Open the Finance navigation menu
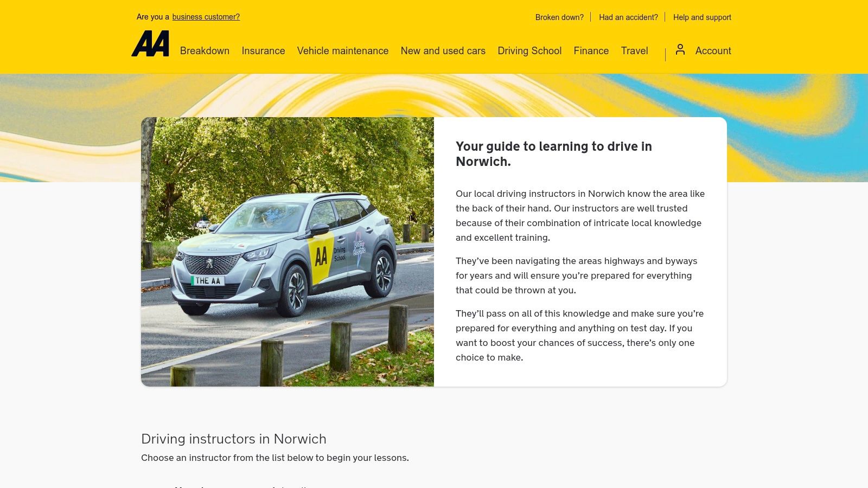Image resolution: width=868 pixels, height=488 pixels. pos(591,50)
